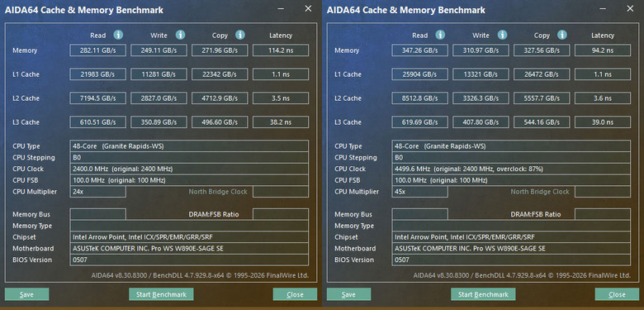Select L2 write value 2827.0 GB/s
644x310 pixels.
[159, 98]
